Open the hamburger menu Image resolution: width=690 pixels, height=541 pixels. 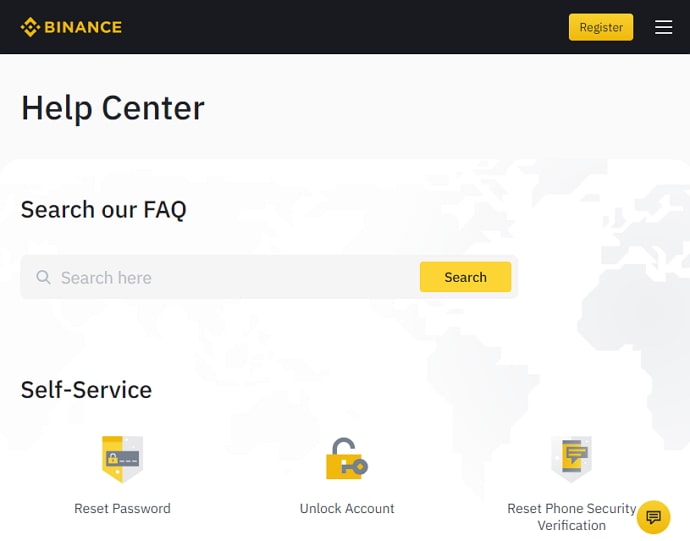pyautogui.click(x=663, y=27)
